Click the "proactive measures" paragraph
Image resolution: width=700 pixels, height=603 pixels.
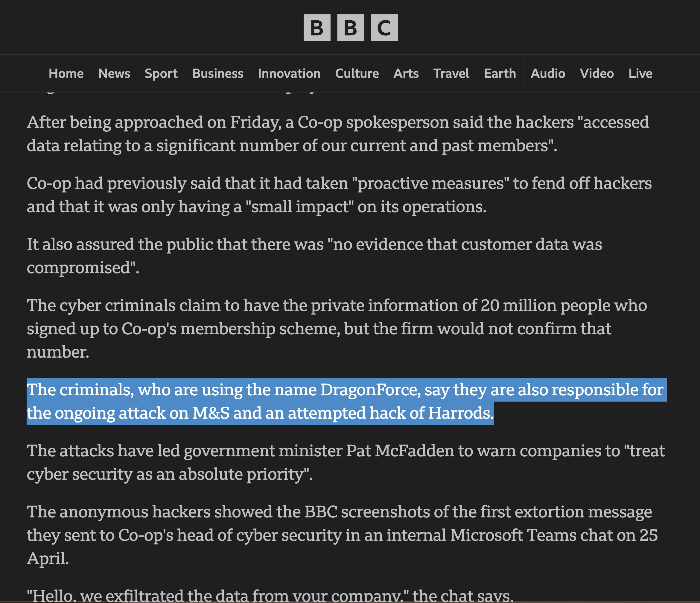[x=339, y=195]
